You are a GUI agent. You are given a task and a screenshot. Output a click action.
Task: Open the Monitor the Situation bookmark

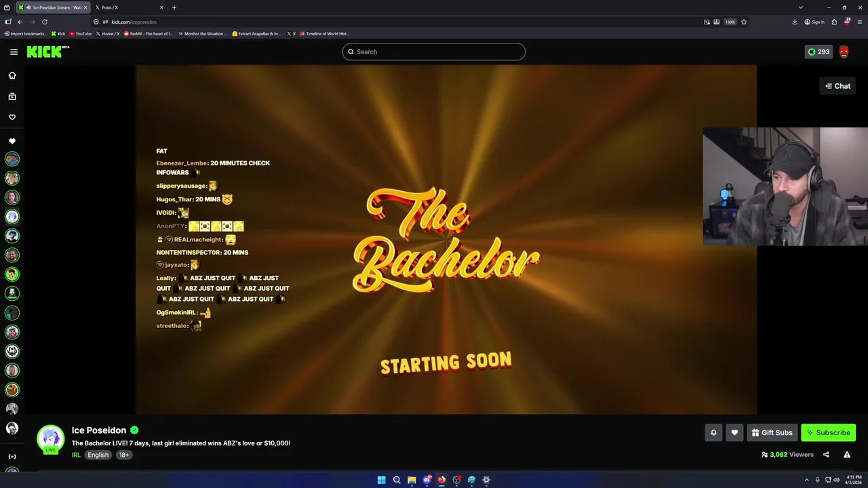click(203, 33)
